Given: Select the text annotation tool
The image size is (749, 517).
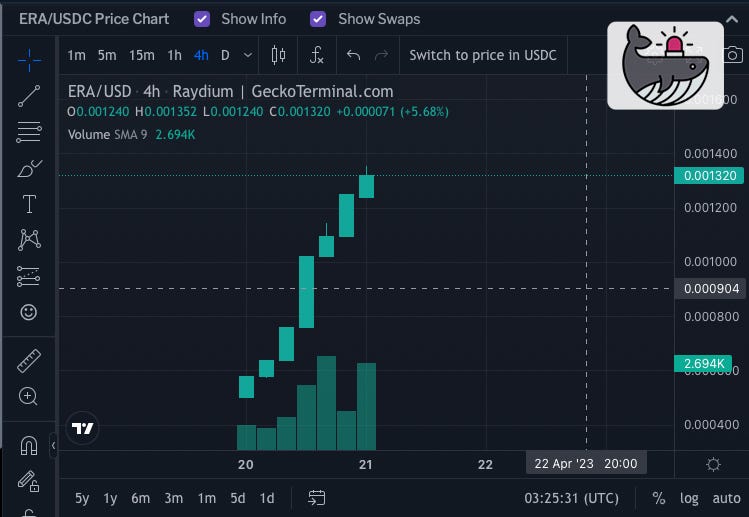Looking at the screenshot, I should (29, 204).
